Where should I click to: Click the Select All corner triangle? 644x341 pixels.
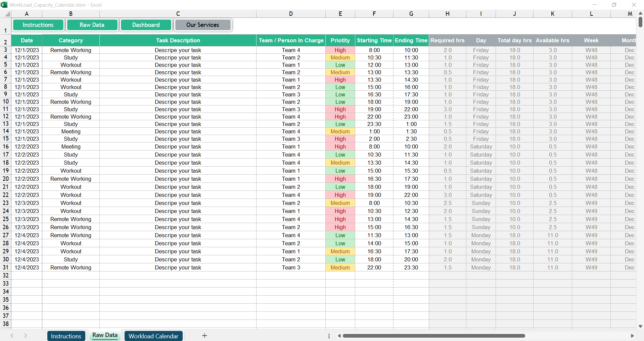[7, 14]
